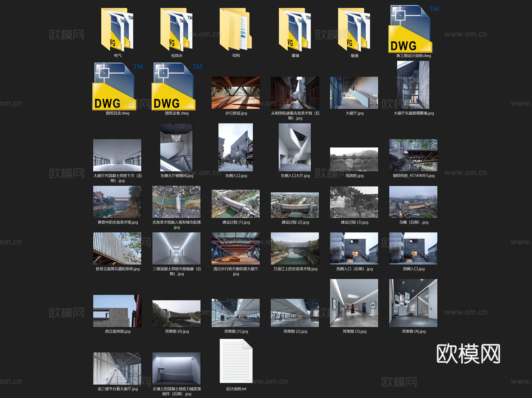The width and height of the screenshot is (532, 398).
Task: Pick the 透过步行桥天窗仰望大展厅.jpg thumbnail
Action: [x=236, y=248]
